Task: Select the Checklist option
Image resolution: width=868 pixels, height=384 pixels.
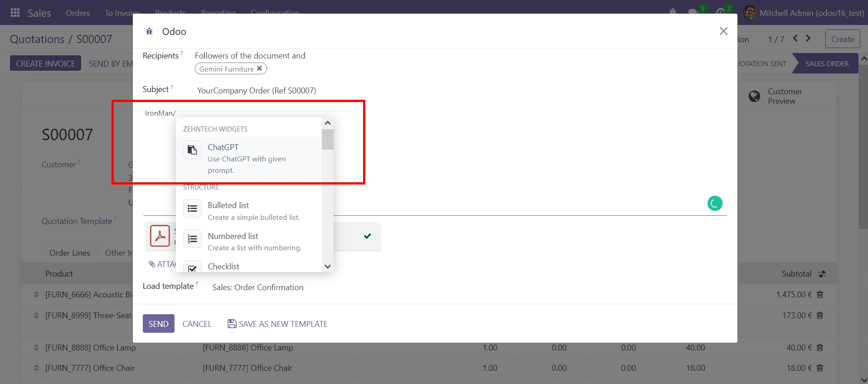Action: 223,267
